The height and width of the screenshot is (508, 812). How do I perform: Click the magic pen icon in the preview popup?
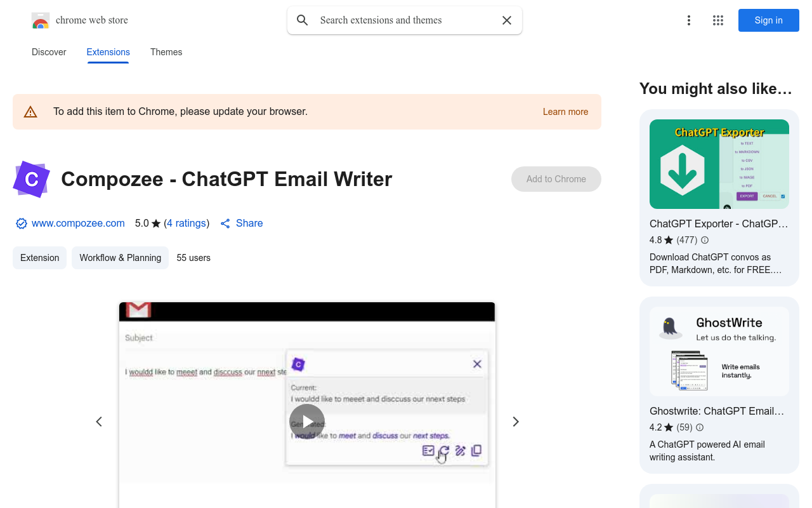coord(461,451)
